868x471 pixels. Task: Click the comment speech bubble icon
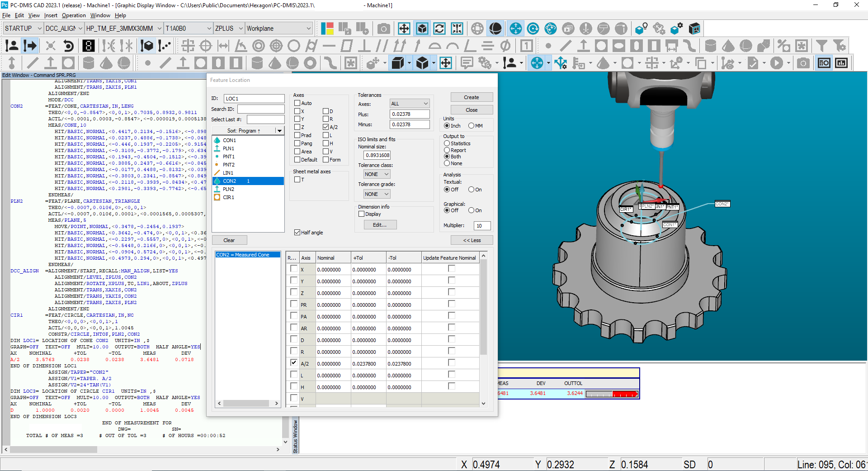(x=467, y=63)
